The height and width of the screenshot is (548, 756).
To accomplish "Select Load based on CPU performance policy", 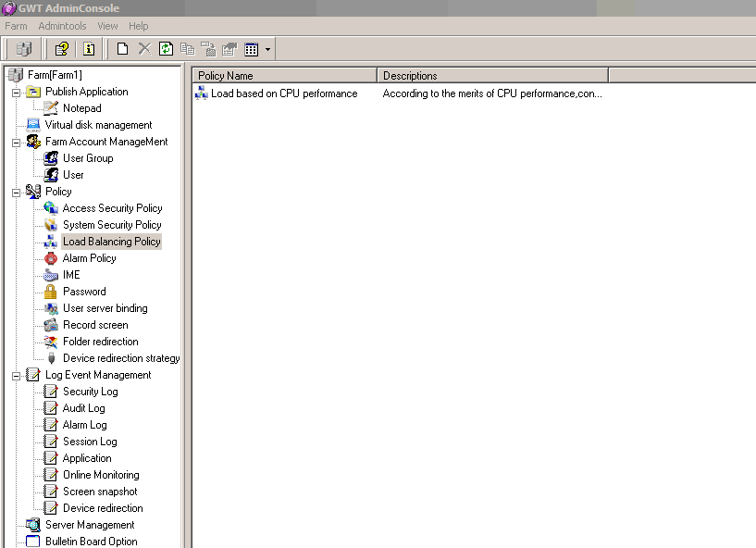I will click(x=283, y=93).
